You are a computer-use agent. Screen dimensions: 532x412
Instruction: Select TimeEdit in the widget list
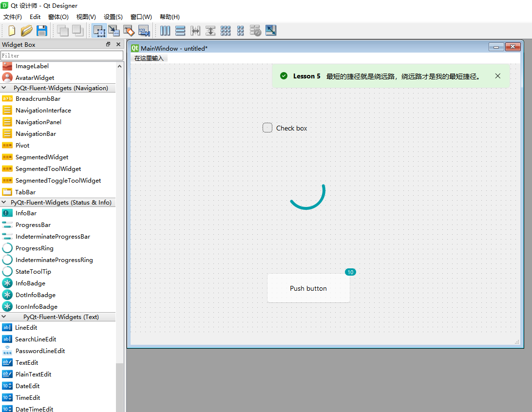click(x=28, y=397)
